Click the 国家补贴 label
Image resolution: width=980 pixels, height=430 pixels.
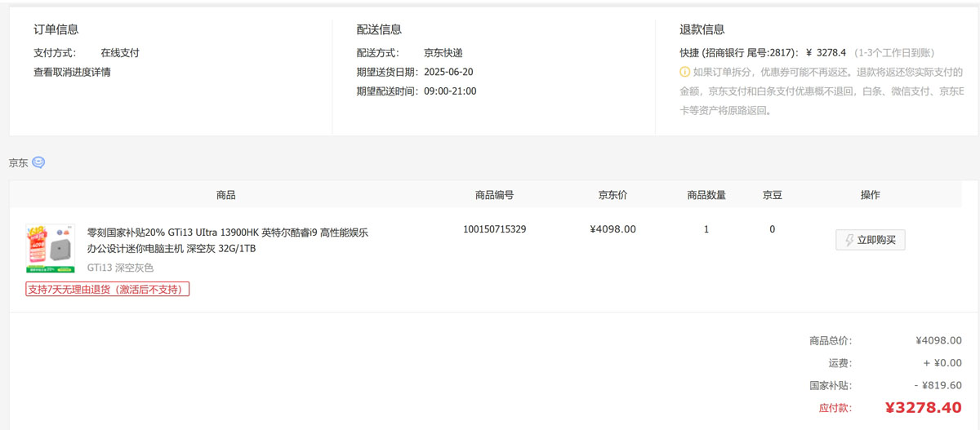[831, 385]
